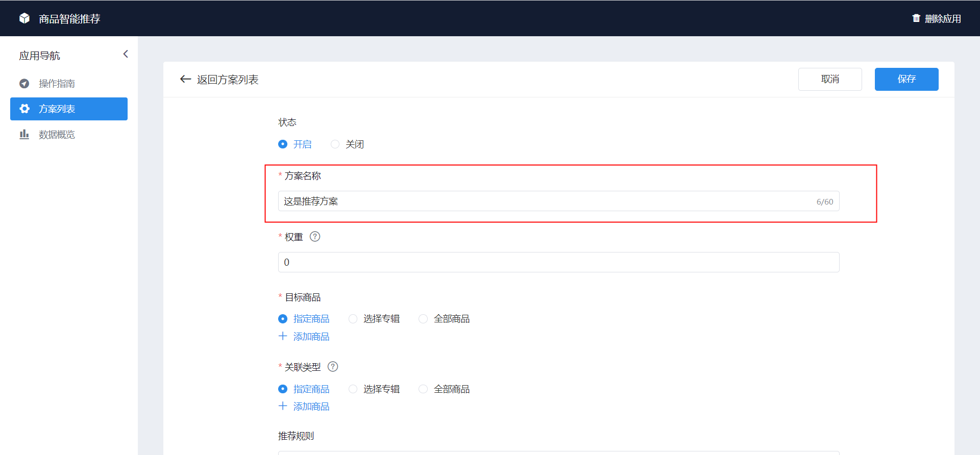Go back via the 返回方案列表 link
The width and height of the screenshot is (980, 455).
point(228,80)
